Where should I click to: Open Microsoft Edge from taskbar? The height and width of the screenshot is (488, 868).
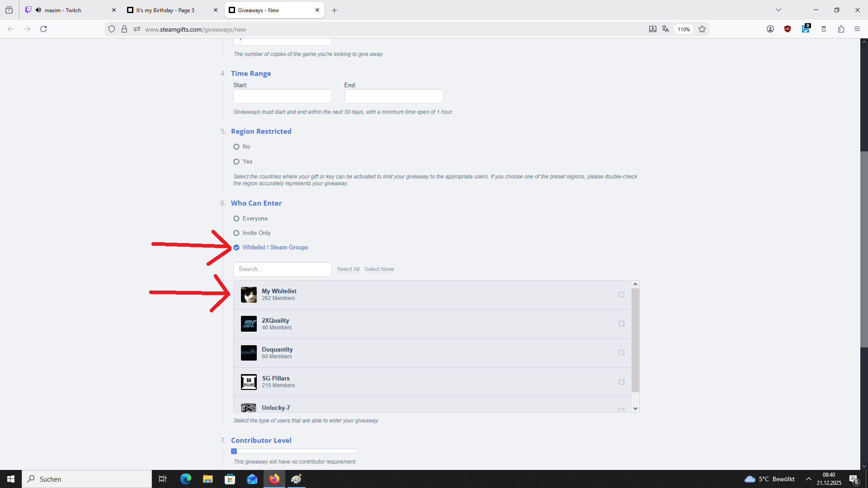(x=186, y=479)
